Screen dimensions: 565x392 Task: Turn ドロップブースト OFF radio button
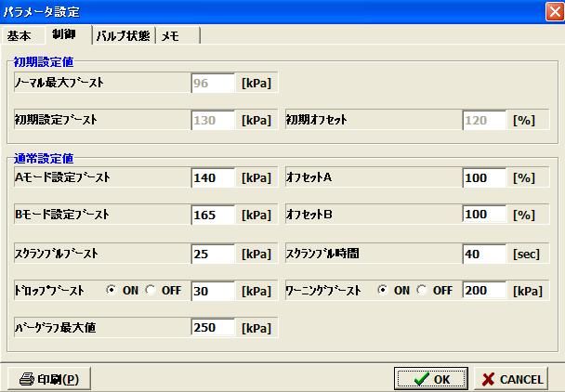tap(151, 290)
